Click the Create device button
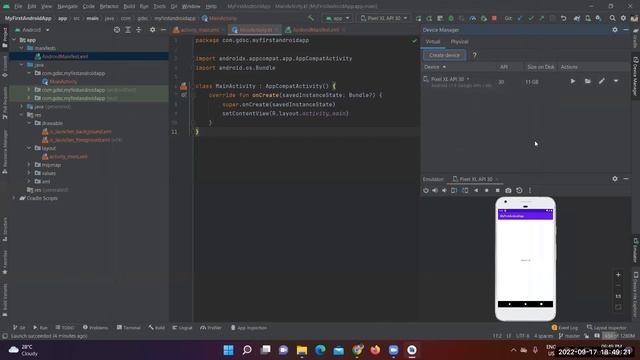640x360 pixels. click(x=444, y=55)
